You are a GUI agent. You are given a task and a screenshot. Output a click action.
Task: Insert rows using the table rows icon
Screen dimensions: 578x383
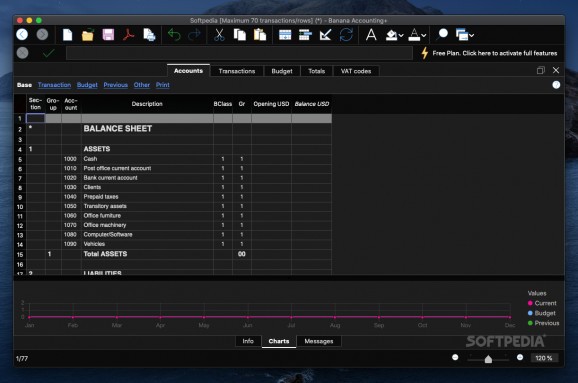pos(285,35)
